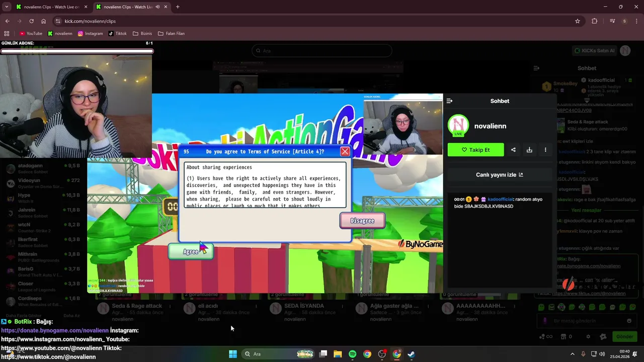The width and height of the screenshot is (644, 362).
Task: Send chat message with Gönder button
Action: pyautogui.click(x=624, y=337)
